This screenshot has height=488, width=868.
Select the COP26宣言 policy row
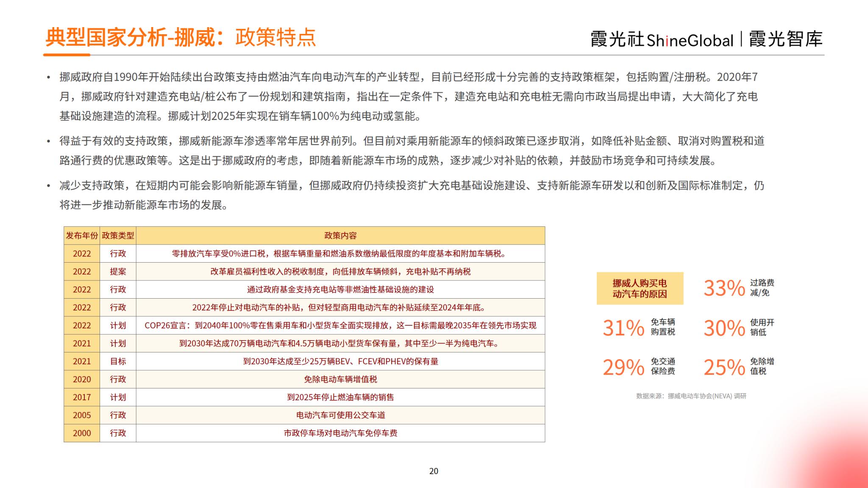pyautogui.click(x=340, y=325)
